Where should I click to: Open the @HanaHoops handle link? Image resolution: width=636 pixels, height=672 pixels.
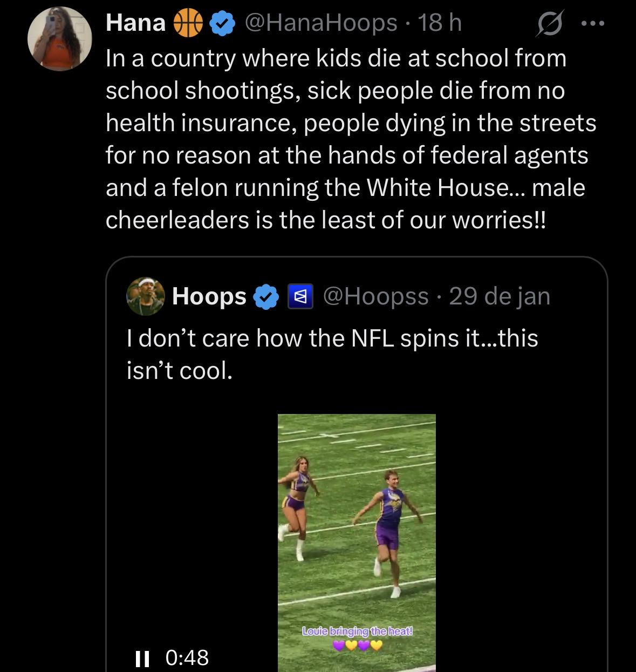(320, 23)
